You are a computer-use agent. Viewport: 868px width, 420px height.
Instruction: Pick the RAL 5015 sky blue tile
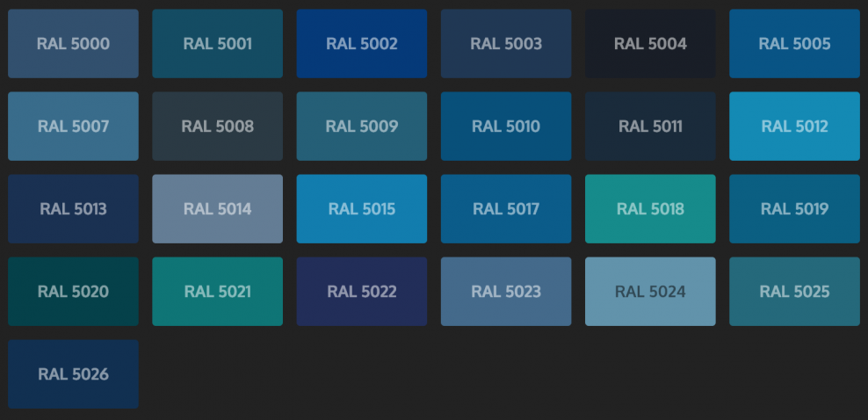(x=361, y=209)
